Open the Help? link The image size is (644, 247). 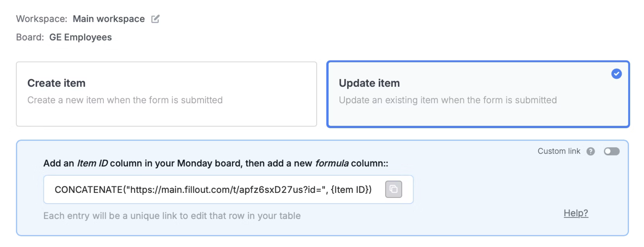[576, 213]
